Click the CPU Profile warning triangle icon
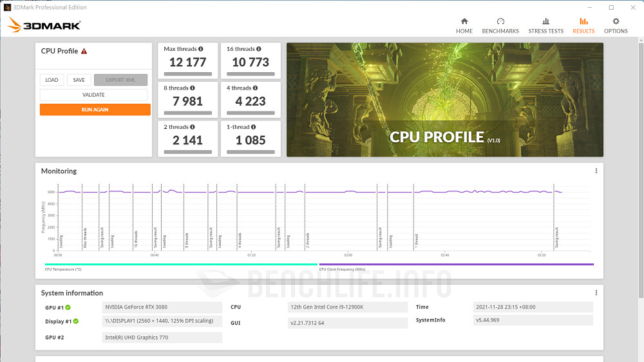This screenshot has width=644, height=362. coord(84,52)
